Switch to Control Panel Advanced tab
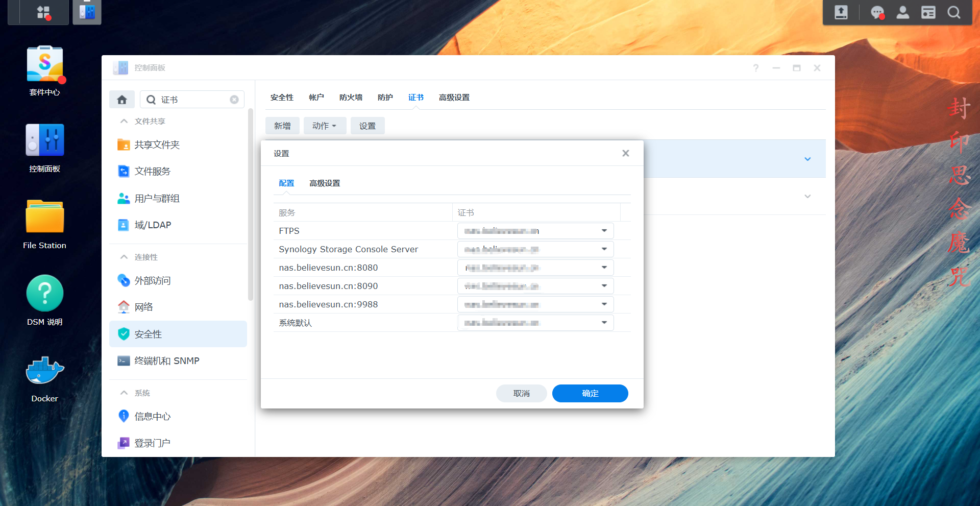Screen dimensions: 980x506 (454, 98)
